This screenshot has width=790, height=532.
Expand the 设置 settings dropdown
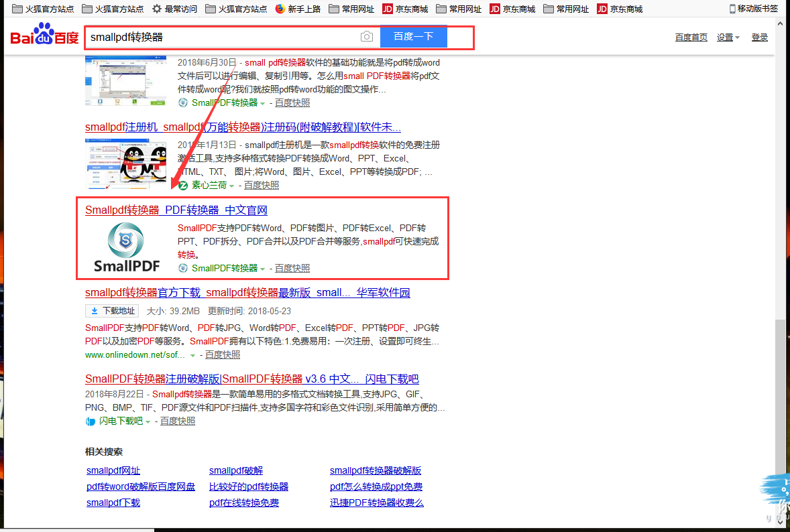point(728,38)
